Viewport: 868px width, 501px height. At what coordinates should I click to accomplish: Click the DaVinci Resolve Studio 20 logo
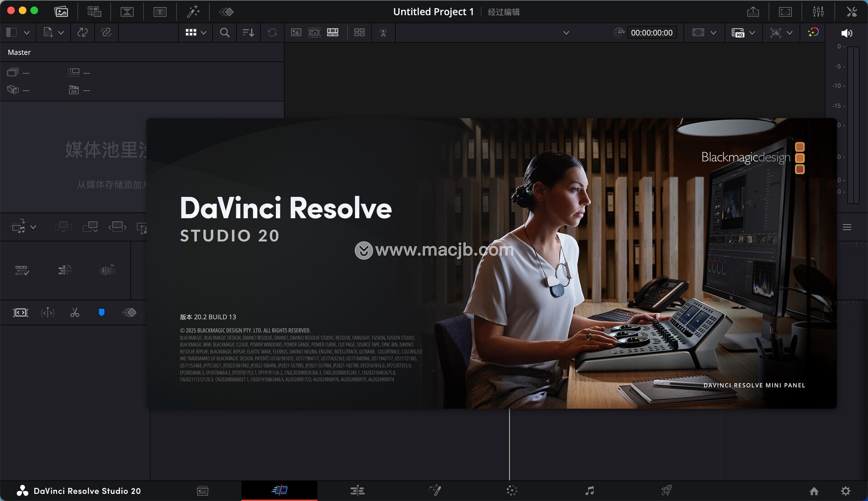coord(23,491)
